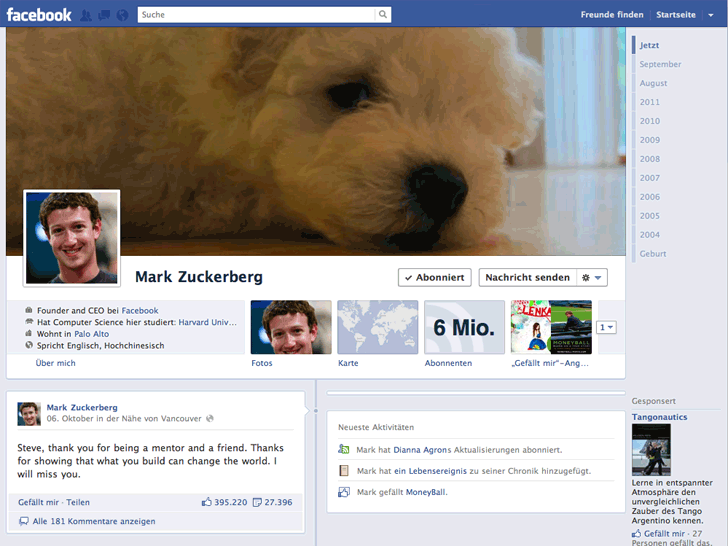This screenshot has width=728, height=546.
Task: Click the life event book icon
Action: point(344,471)
